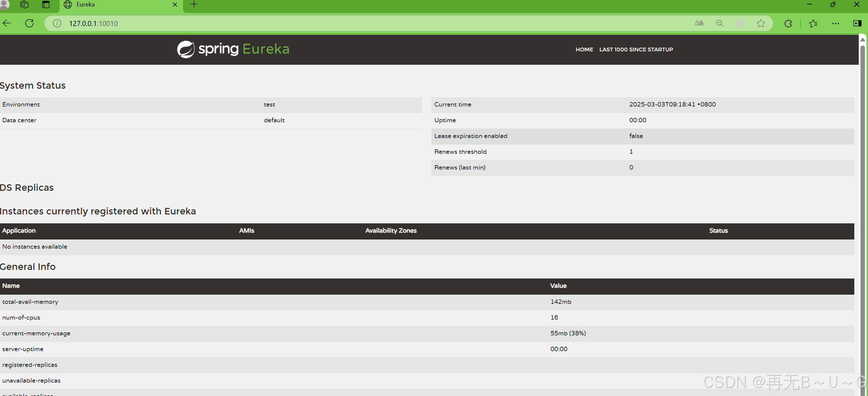The height and width of the screenshot is (396, 868).
Task: Close the Eureka tab
Action: 175,4
